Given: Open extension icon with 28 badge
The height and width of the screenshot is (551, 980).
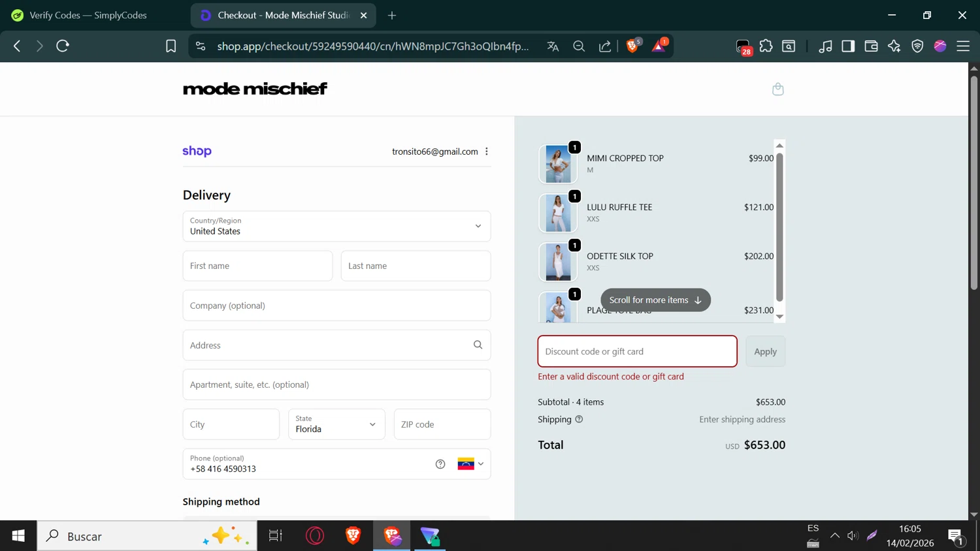Looking at the screenshot, I should [x=743, y=47].
